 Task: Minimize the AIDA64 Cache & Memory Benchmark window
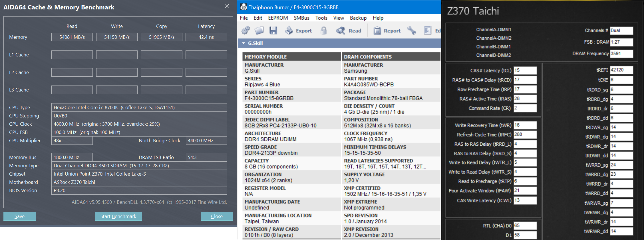coord(206,6)
